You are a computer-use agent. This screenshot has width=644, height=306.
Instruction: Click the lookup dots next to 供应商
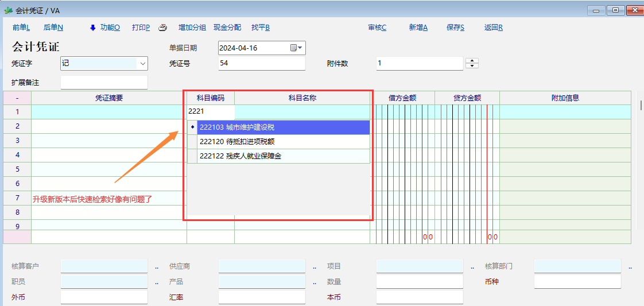click(x=315, y=267)
